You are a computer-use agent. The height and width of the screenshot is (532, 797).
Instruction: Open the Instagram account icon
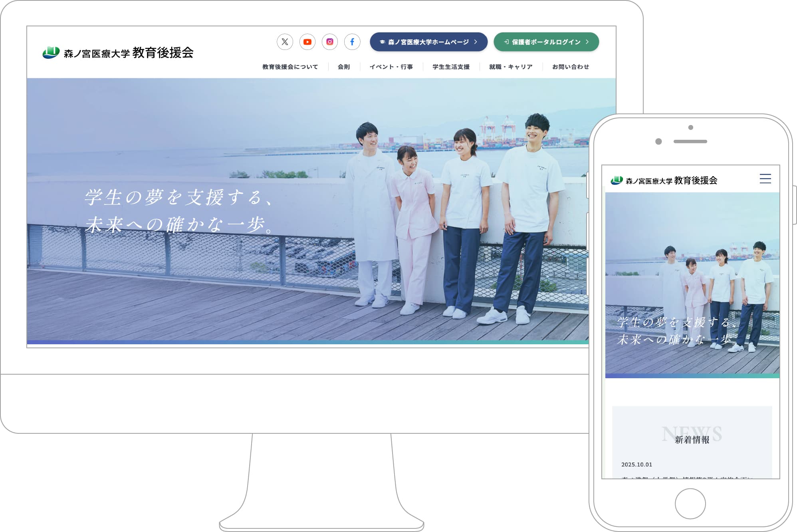pyautogui.click(x=329, y=42)
